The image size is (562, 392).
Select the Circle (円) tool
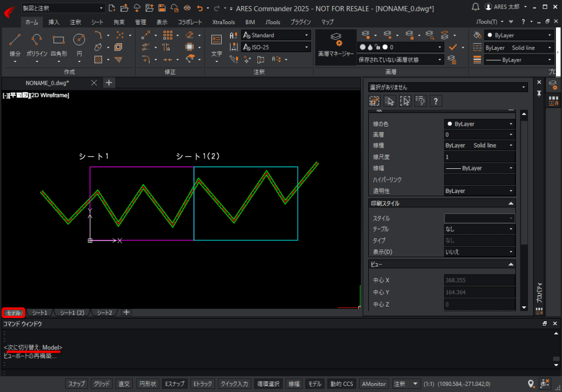[x=79, y=45]
